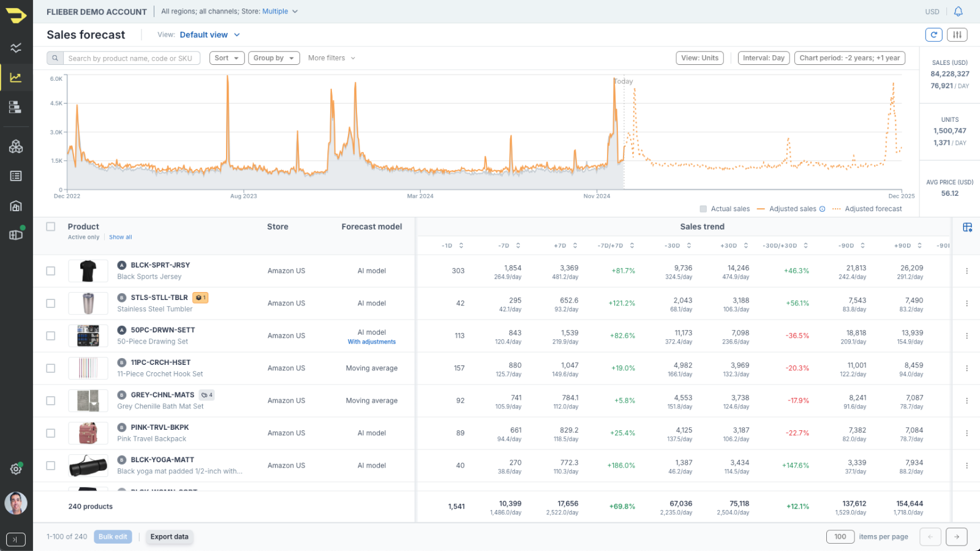Click the Export data button
Image resolution: width=980 pixels, height=551 pixels.
click(x=170, y=537)
